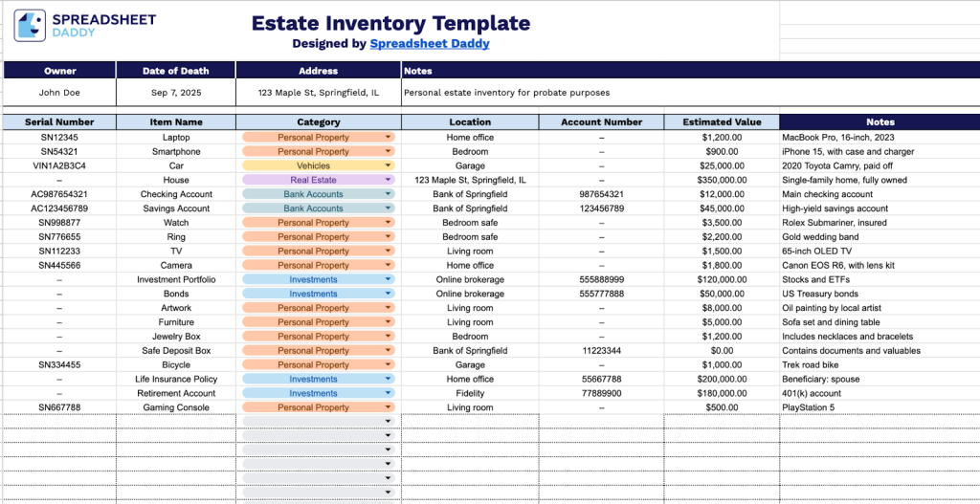Select the 123 Maple St address field
The height and width of the screenshot is (504, 980).
(x=318, y=93)
